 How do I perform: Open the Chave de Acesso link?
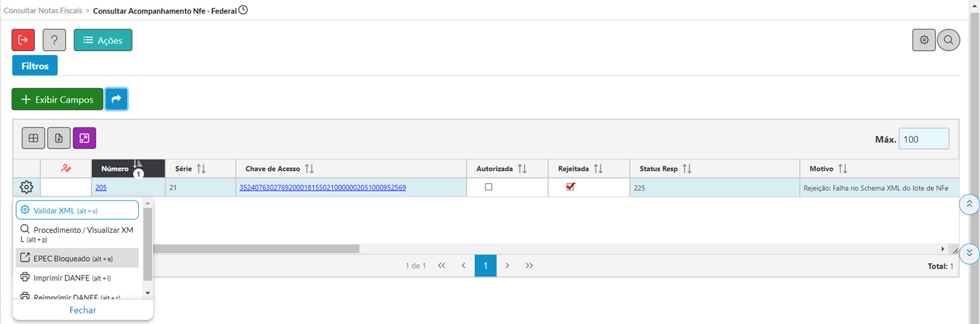(x=323, y=188)
